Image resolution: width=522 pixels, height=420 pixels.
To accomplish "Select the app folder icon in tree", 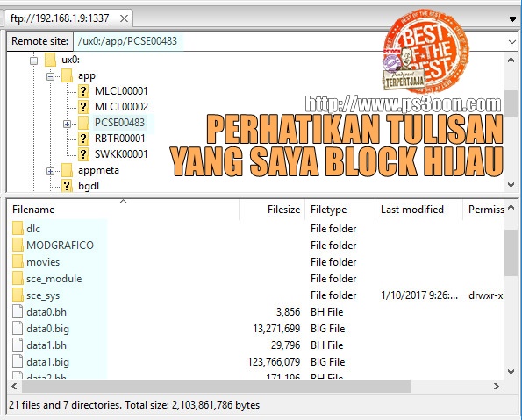I will (67, 75).
